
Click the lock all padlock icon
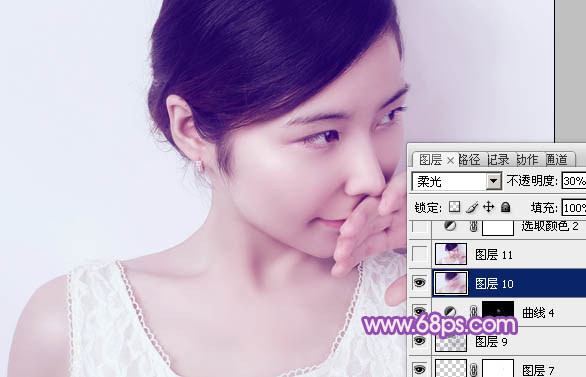coord(505,207)
